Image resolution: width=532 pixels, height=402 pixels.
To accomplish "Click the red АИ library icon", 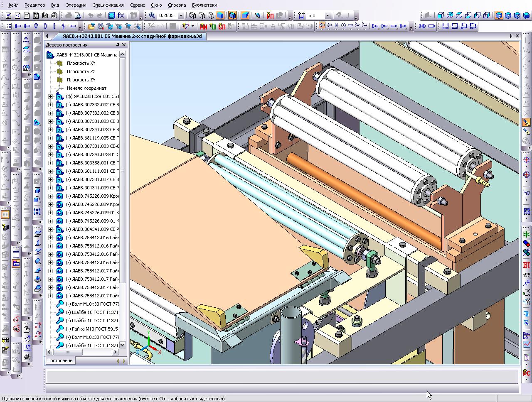I will pyautogui.click(x=204, y=26).
